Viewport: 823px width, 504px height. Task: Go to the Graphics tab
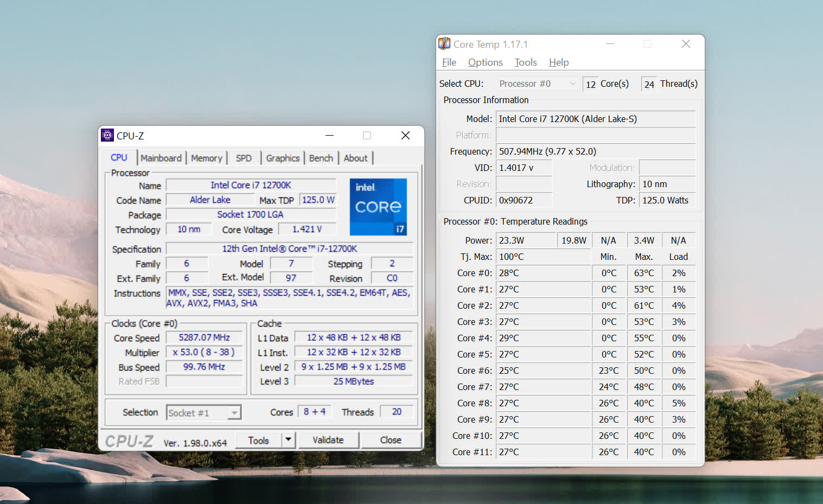(282, 158)
